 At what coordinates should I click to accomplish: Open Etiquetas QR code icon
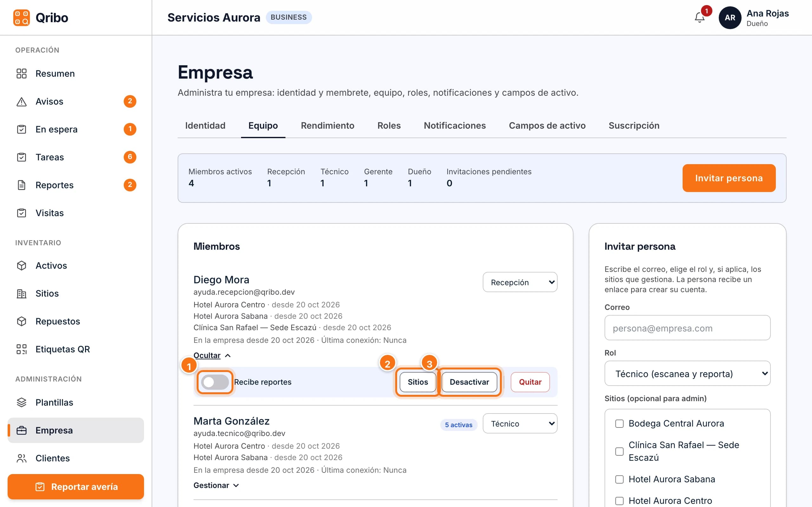[x=22, y=349]
